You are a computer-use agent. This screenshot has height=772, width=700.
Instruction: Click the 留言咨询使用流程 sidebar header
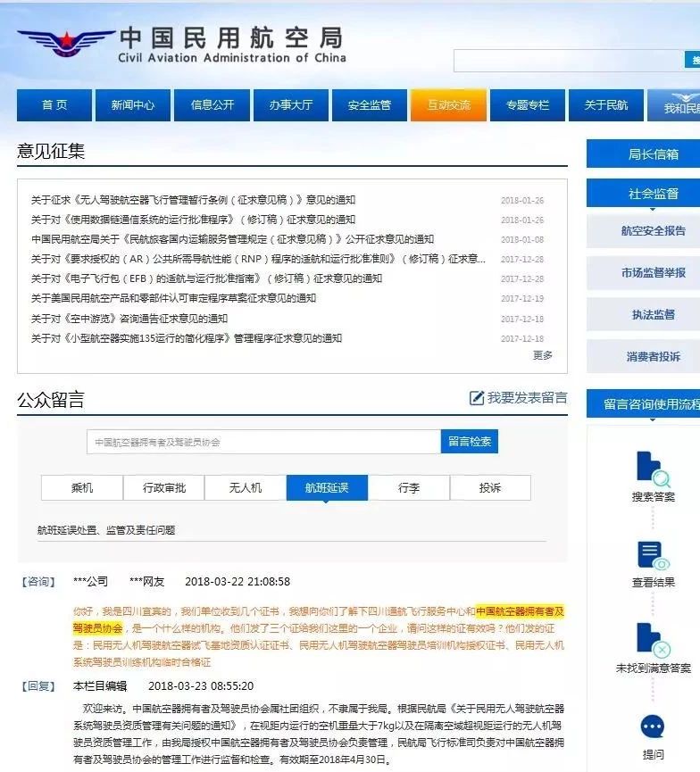tap(644, 404)
